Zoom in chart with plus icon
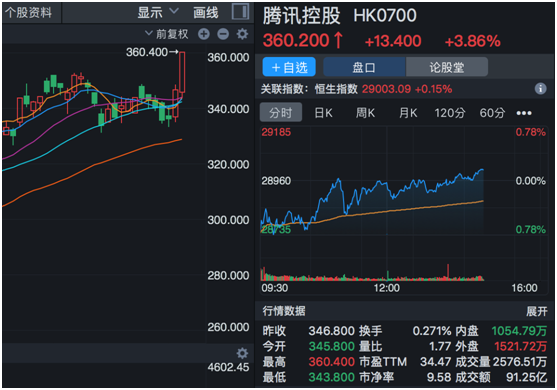Image resolution: width=557 pixels, height=390 pixels. [x=204, y=34]
